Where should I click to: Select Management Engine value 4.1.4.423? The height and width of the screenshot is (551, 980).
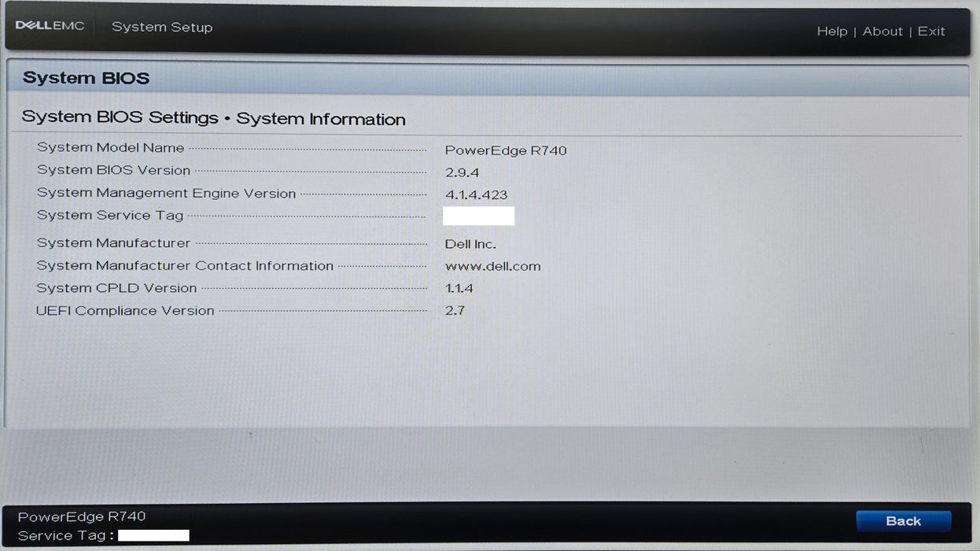(476, 194)
